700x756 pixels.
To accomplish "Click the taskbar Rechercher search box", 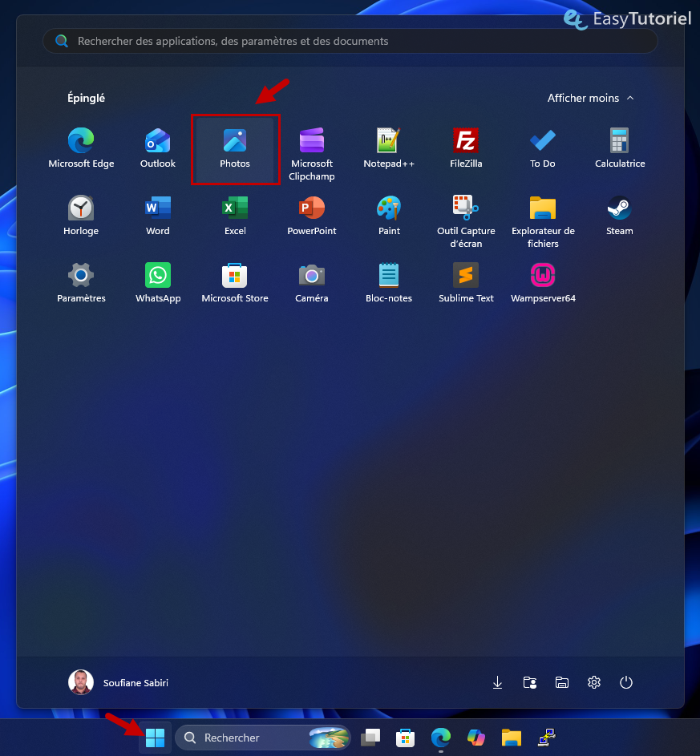I will coord(263,738).
